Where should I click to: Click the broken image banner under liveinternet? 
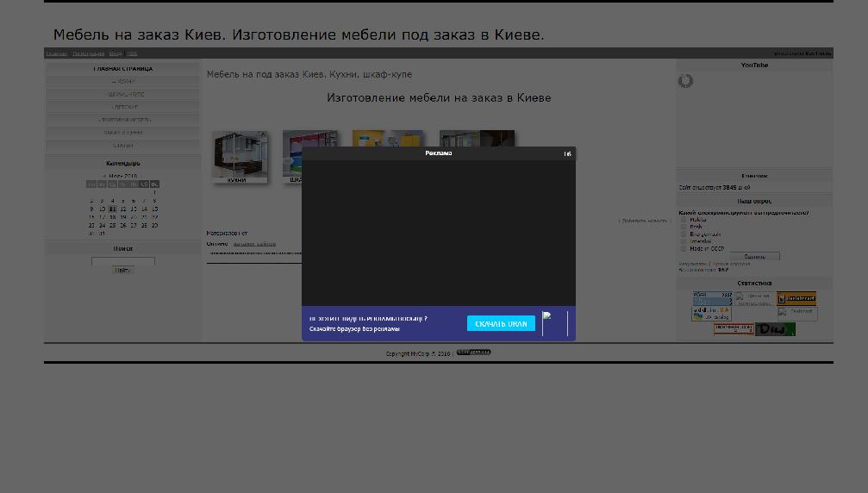click(x=797, y=314)
